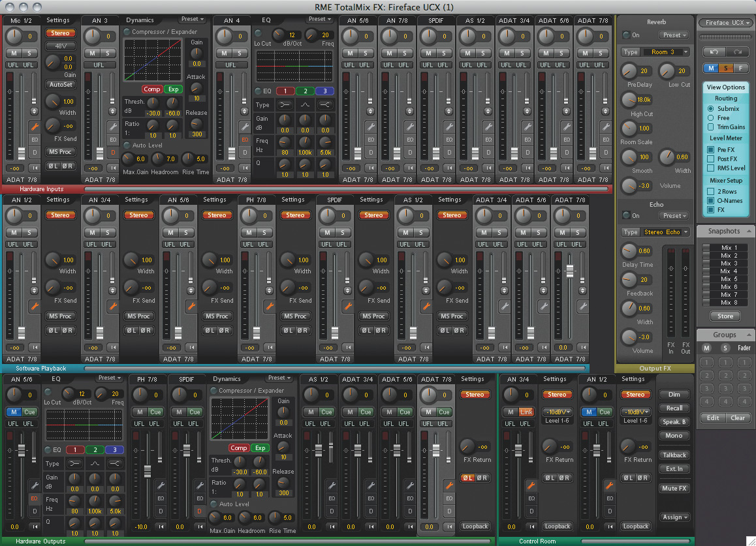Open the Dynamics Preset dropdown
756x546 pixels.
click(x=192, y=19)
